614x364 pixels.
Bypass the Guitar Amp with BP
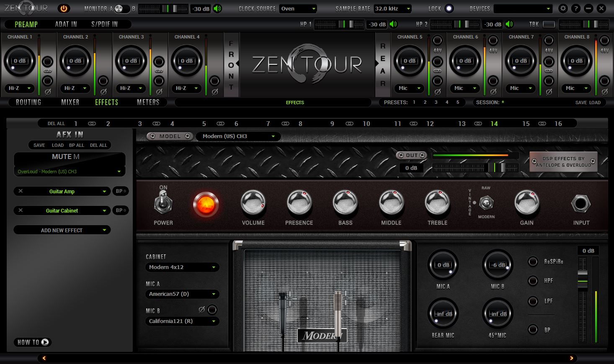coord(121,191)
